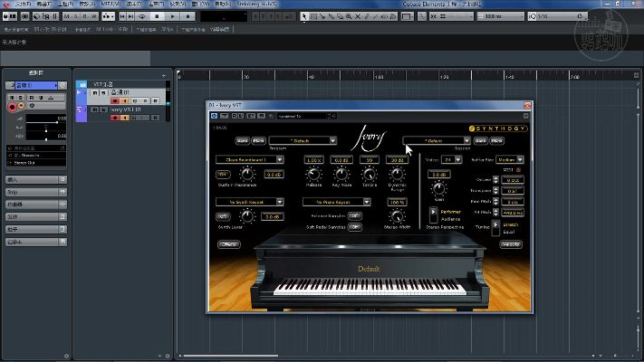Click the Dynamic Range knob

point(397,174)
